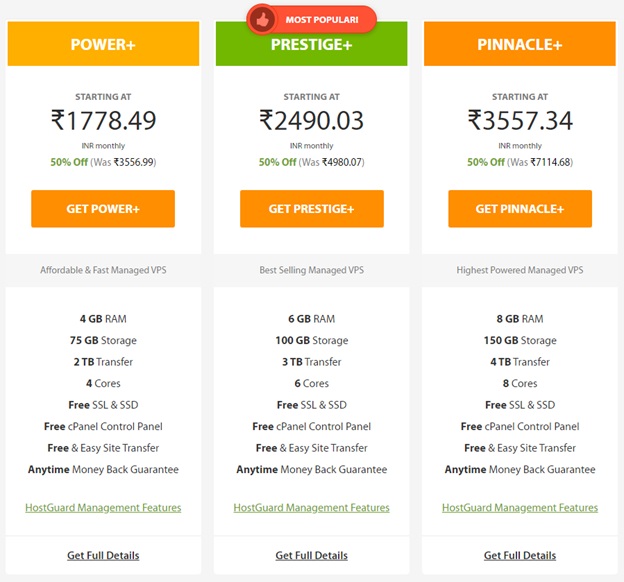The width and height of the screenshot is (624, 582).
Task: Select the orange PINNACLE+ plan header
Action: (x=520, y=44)
